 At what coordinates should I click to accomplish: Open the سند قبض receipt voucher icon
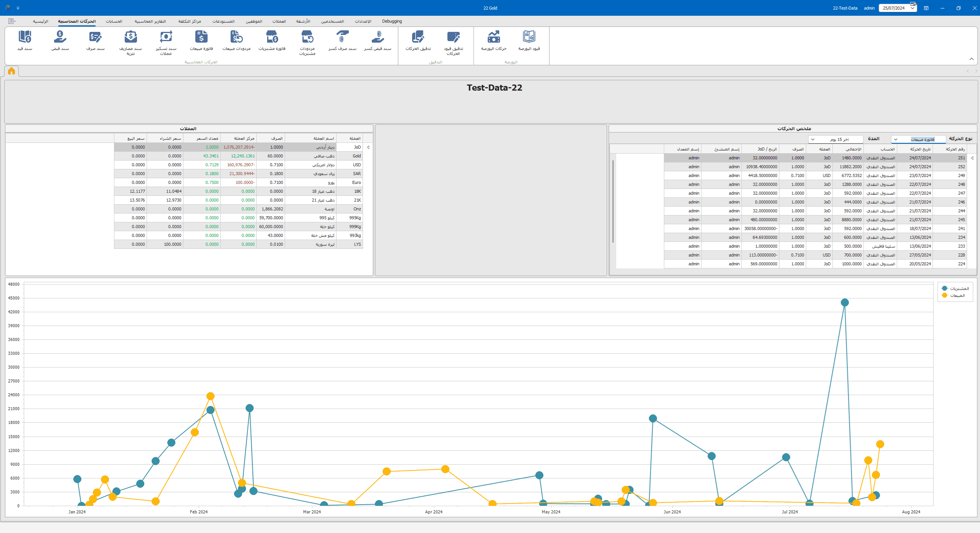[60, 40]
